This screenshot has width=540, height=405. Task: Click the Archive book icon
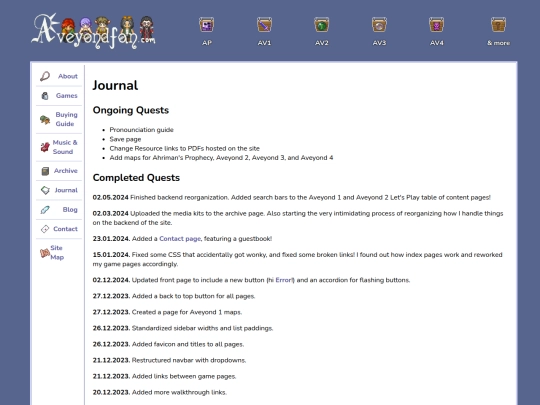45,171
